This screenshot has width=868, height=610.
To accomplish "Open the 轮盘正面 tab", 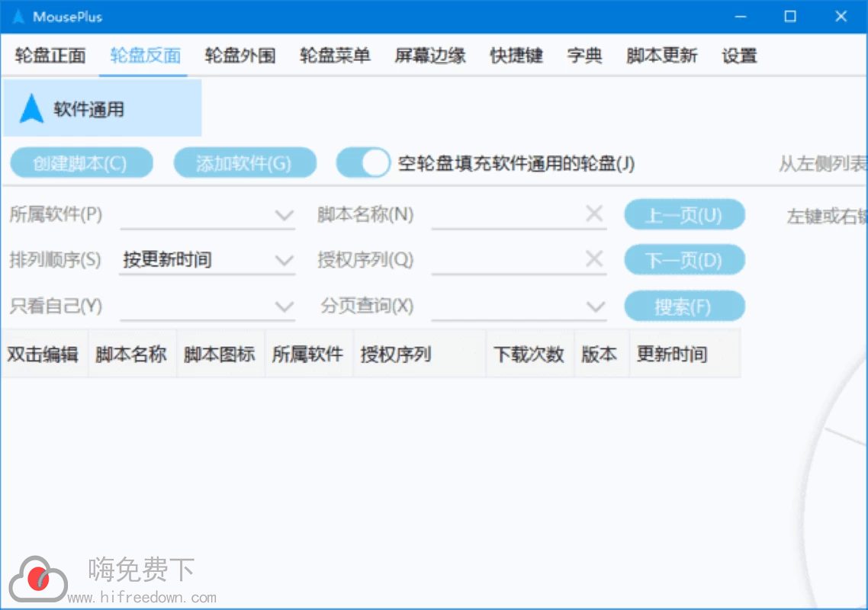I will pos(50,56).
